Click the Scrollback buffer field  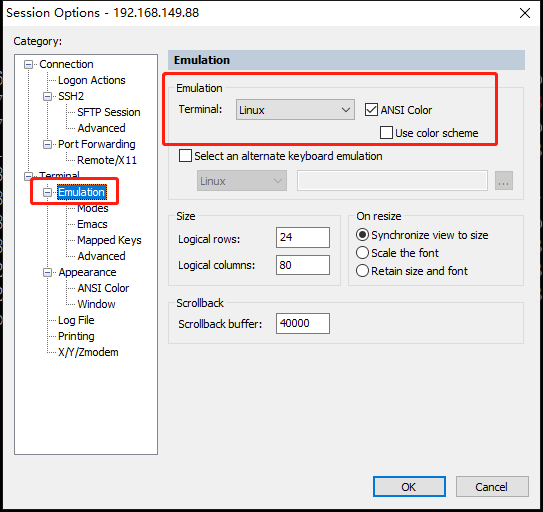[x=303, y=323]
